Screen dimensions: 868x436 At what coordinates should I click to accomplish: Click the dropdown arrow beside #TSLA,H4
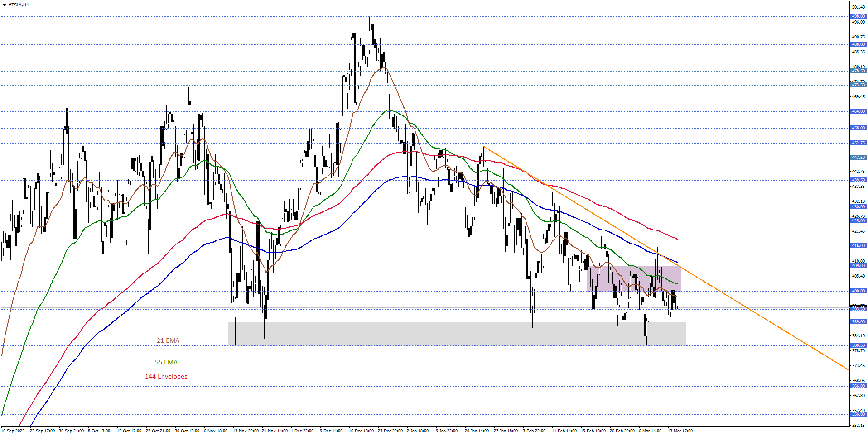point(4,5)
